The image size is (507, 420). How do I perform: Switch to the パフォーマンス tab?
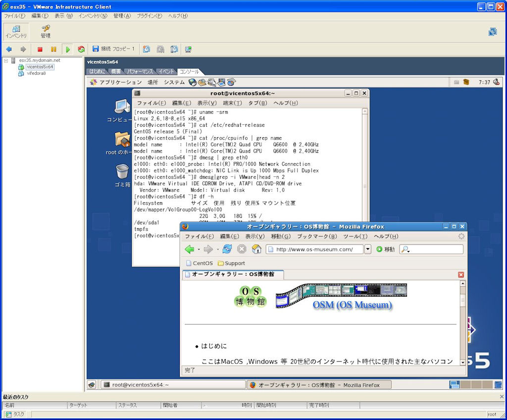pyautogui.click(x=140, y=71)
